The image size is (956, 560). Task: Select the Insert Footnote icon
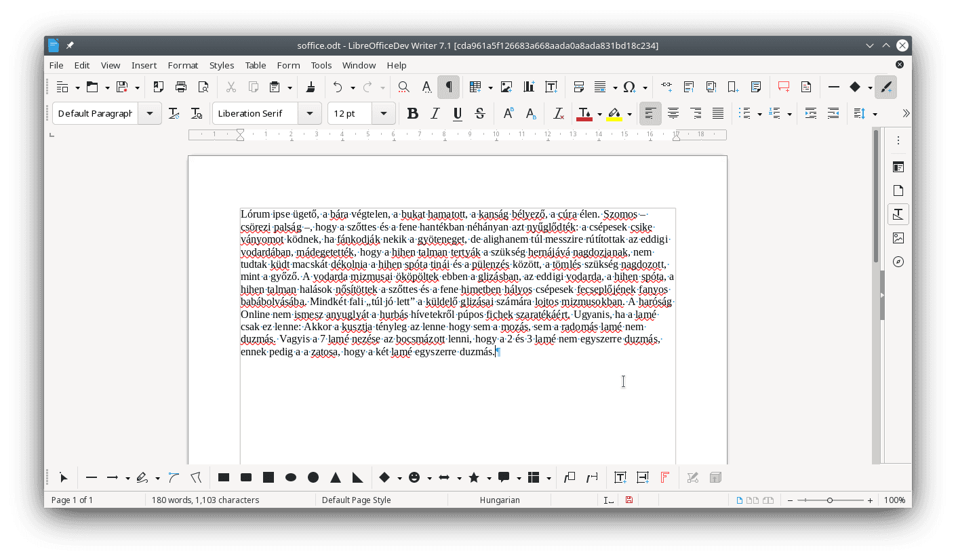click(x=689, y=87)
